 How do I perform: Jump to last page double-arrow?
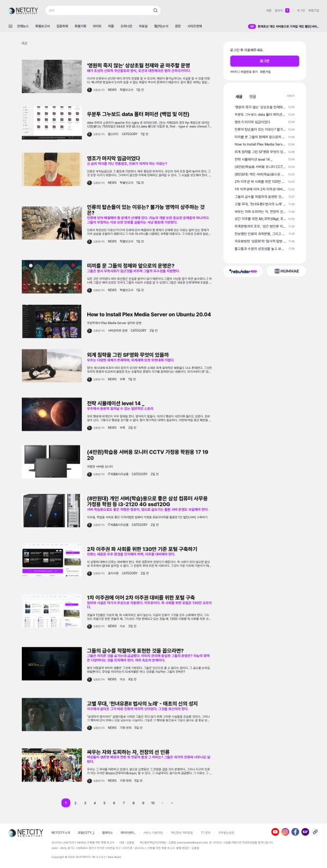click(172, 803)
